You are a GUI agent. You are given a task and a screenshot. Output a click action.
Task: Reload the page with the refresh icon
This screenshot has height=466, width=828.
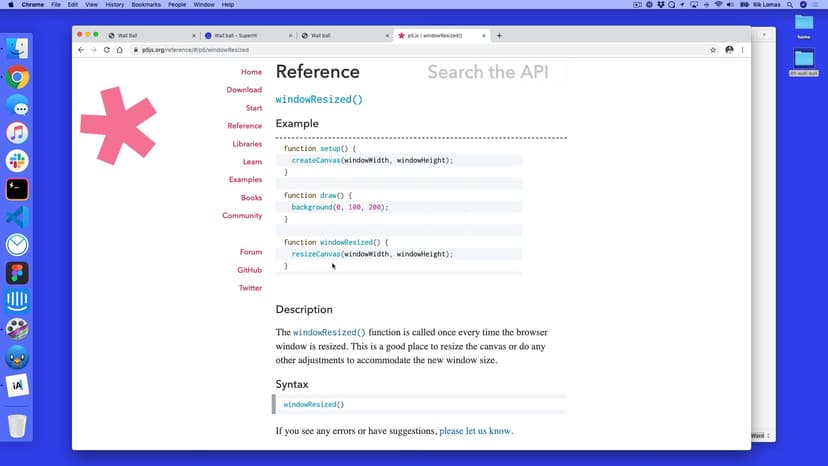106,50
